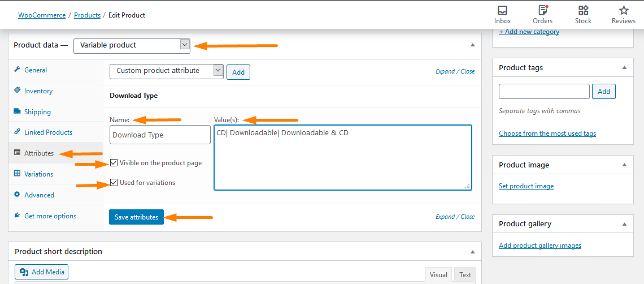Viewport: 644px width, 284px height.
Task: Switch to the Inventory tab
Action: [56, 91]
